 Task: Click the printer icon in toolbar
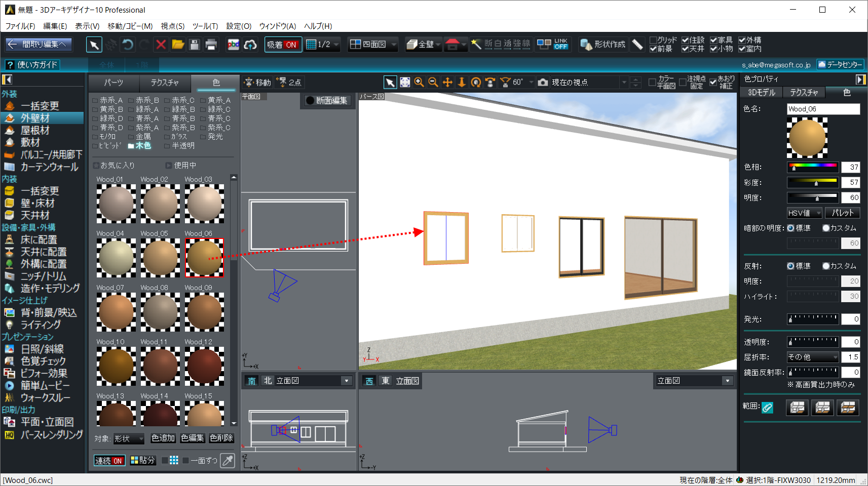(x=211, y=45)
